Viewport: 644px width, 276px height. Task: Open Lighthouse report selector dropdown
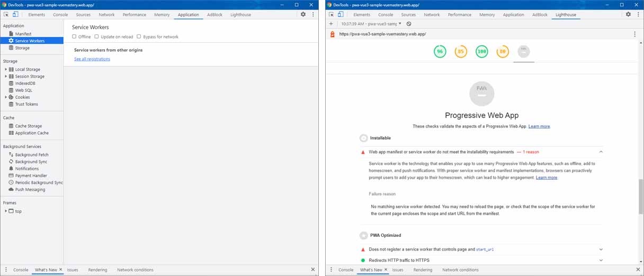[x=371, y=24]
